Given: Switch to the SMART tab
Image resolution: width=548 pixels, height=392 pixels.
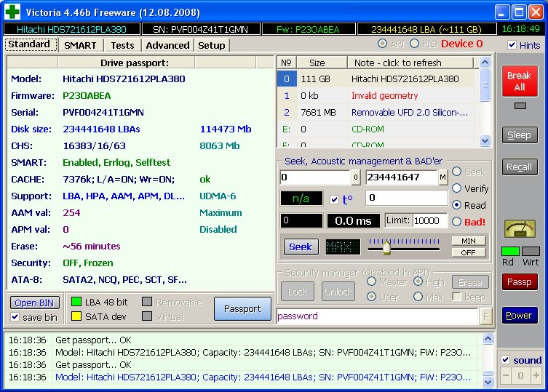Looking at the screenshot, I should tap(80, 45).
